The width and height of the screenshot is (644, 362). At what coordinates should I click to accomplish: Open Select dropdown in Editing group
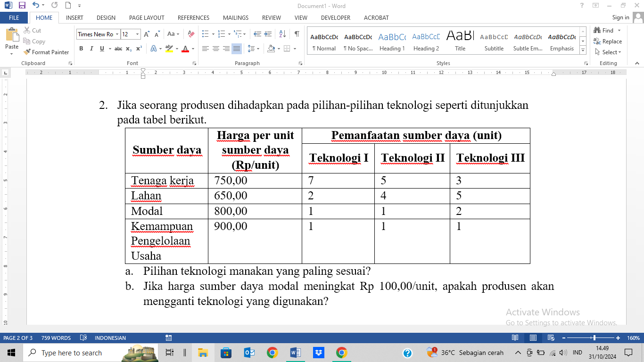click(608, 52)
